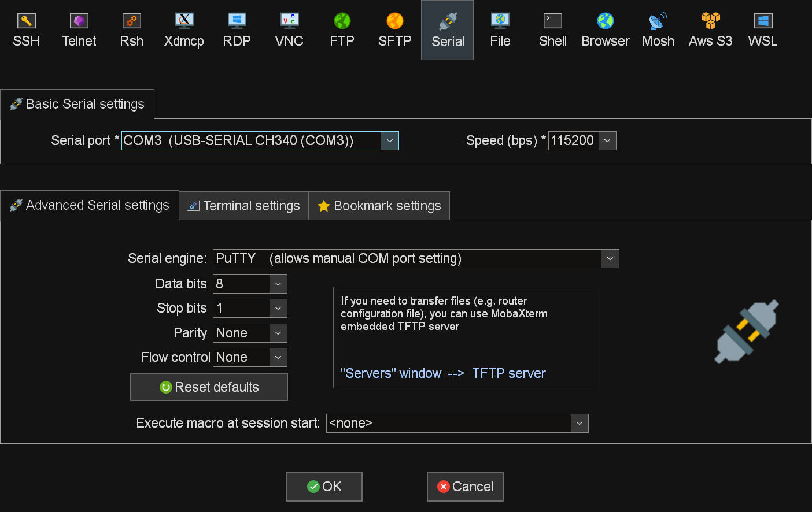Select the SSH session type icon
Screen dimensions: 812x512
[26, 30]
